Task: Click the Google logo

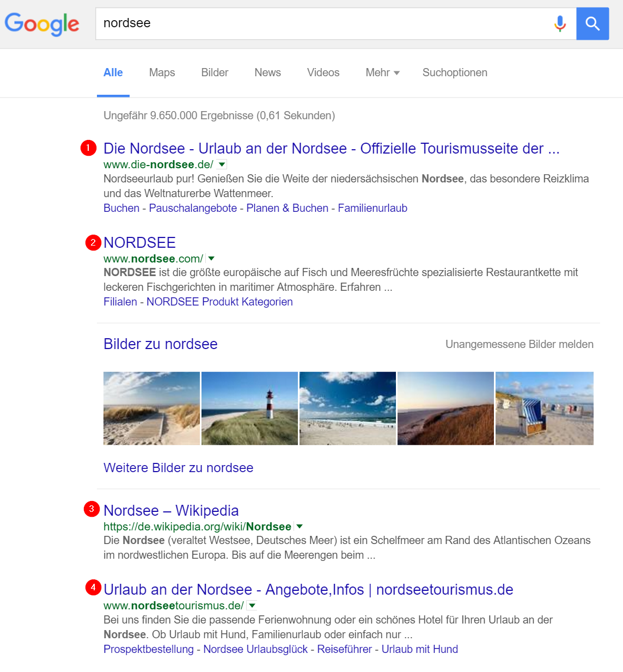Action: point(42,24)
